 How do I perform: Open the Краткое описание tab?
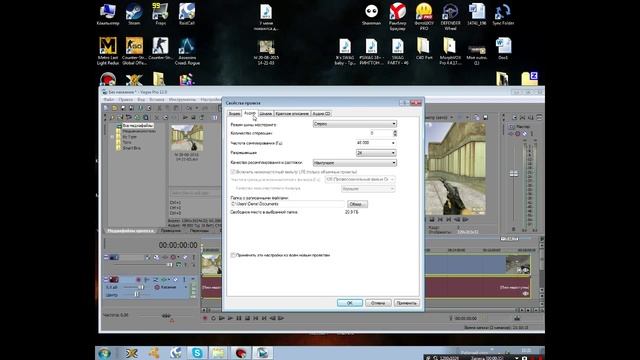pyautogui.click(x=292, y=113)
